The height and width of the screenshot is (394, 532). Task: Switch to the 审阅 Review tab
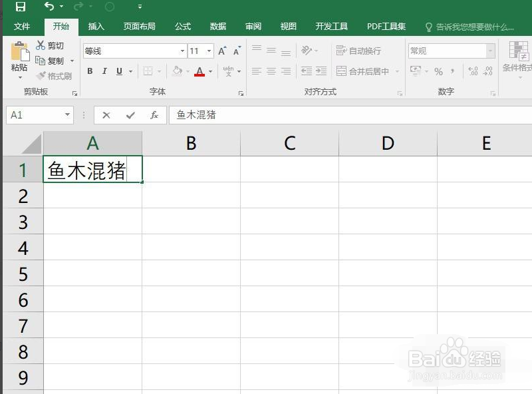point(253,27)
